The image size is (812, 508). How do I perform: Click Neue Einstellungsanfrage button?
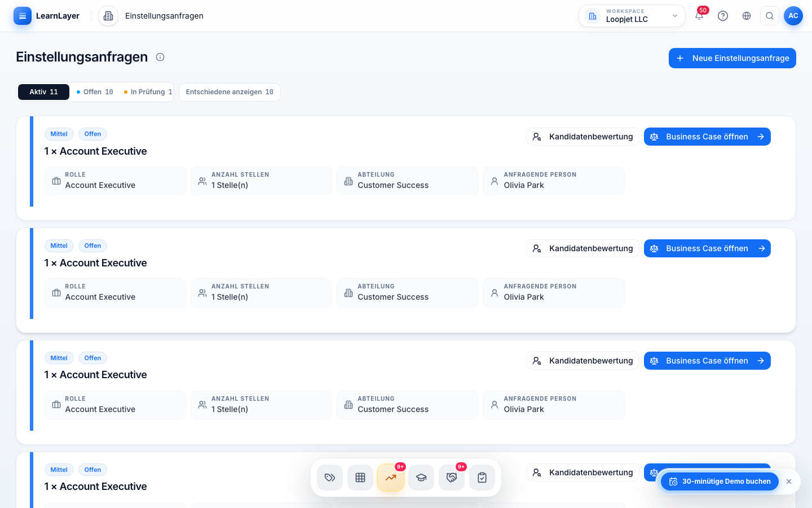click(x=732, y=58)
